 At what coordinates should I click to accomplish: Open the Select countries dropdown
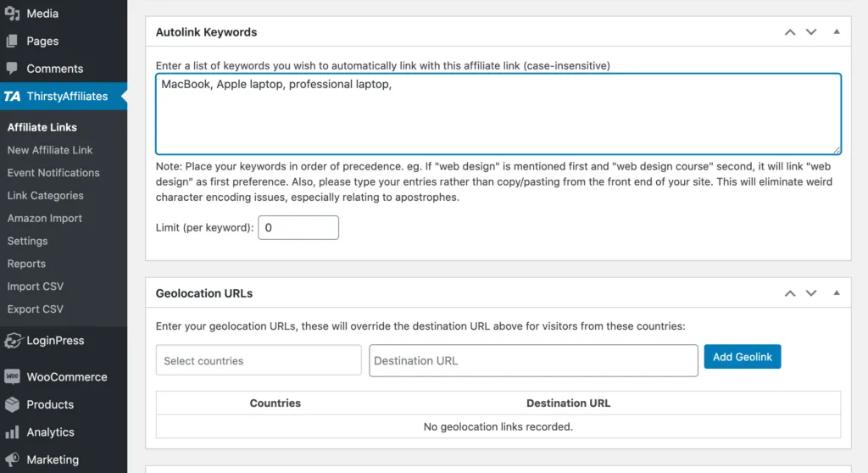(x=259, y=360)
